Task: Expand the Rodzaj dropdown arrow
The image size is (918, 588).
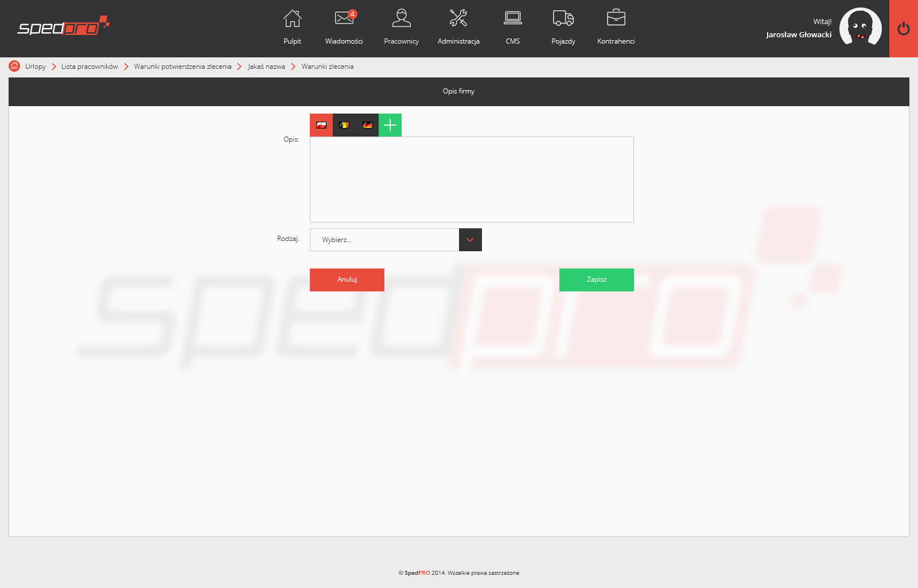Action: (470, 240)
